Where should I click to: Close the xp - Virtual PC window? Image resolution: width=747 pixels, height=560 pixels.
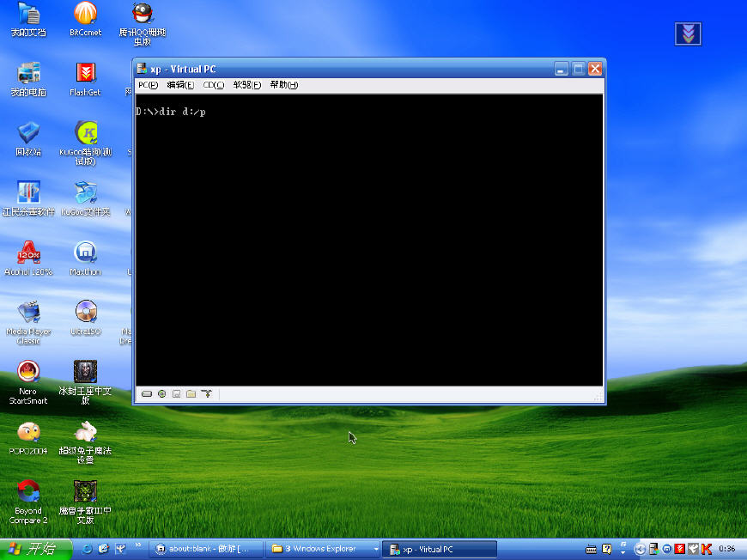point(595,69)
